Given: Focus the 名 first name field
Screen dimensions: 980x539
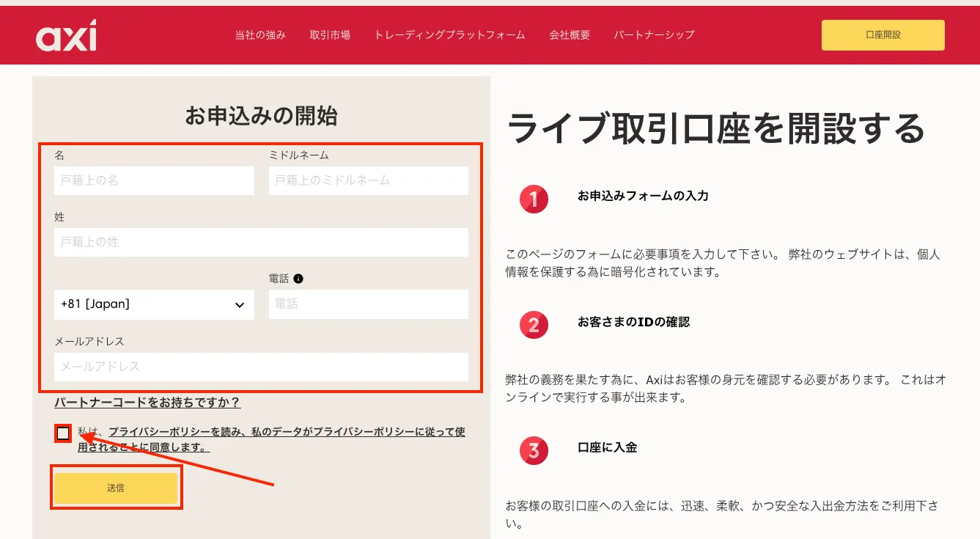Looking at the screenshot, I should tap(154, 180).
